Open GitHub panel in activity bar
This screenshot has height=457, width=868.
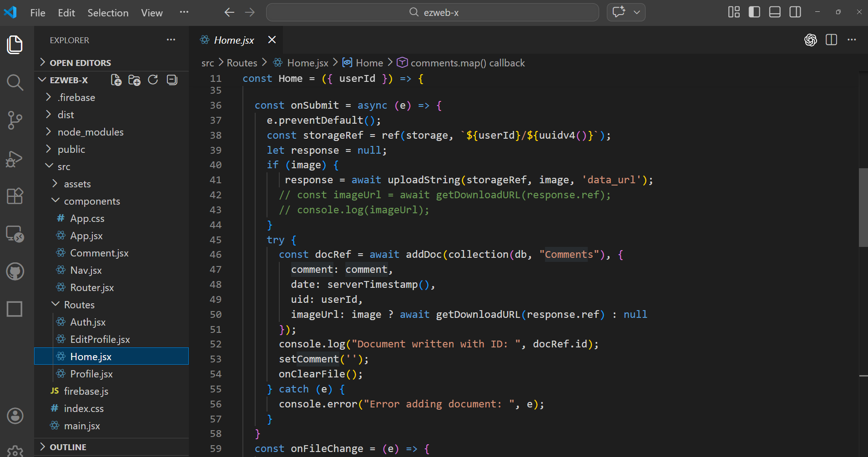point(15,271)
